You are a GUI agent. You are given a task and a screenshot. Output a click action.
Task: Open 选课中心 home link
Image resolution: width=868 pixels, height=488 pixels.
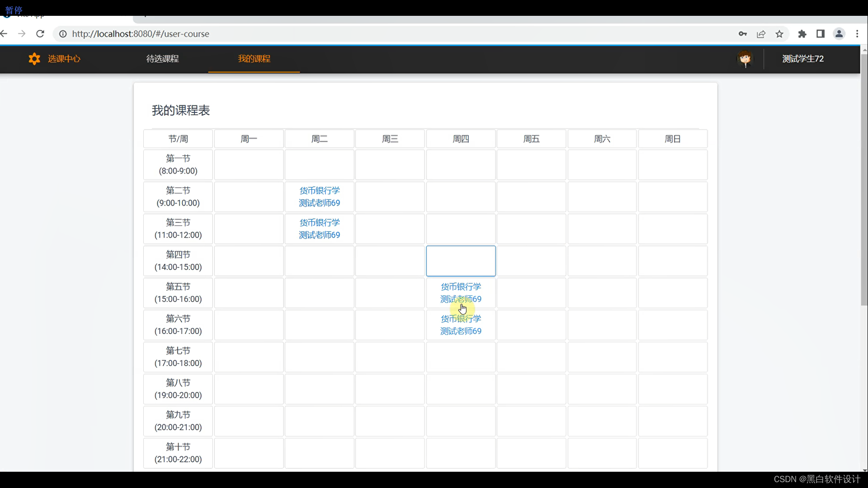tap(64, 59)
